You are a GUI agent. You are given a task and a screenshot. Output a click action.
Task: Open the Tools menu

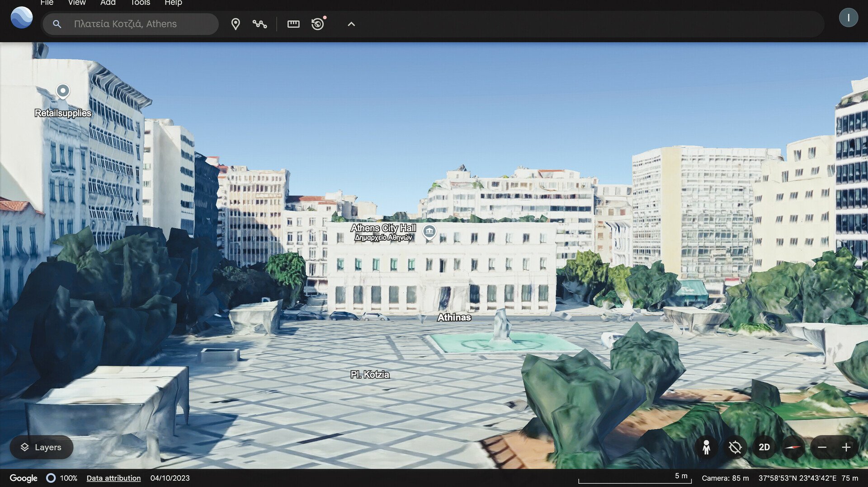[140, 3]
